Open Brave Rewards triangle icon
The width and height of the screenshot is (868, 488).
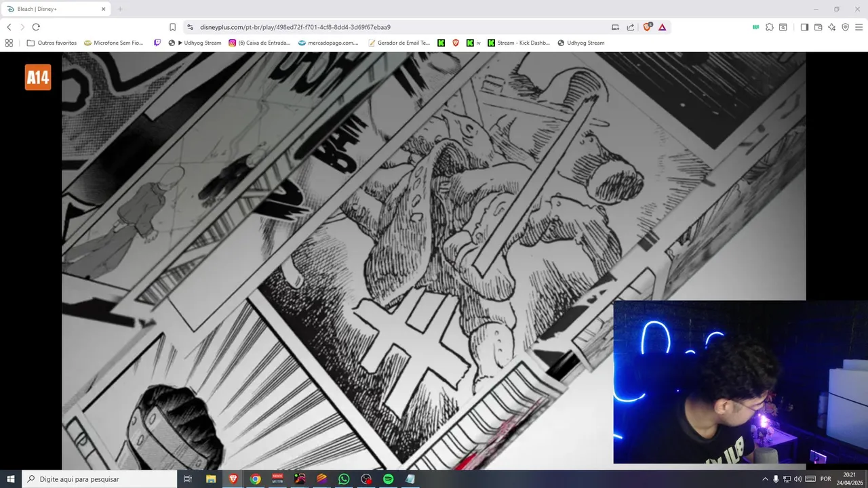point(662,27)
